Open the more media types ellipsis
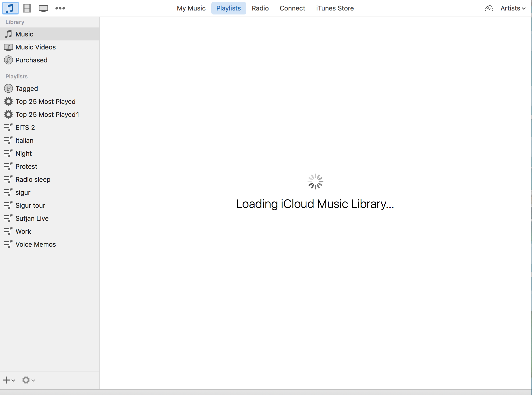Screen dimensions: 532x395 coord(60,8)
